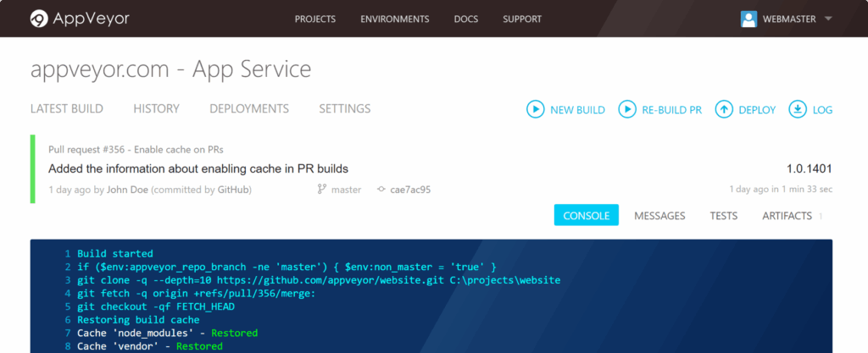Switch to the Deployments tab
Image resolution: width=868 pixels, height=353 pixels.
click(x=249, y=109)
